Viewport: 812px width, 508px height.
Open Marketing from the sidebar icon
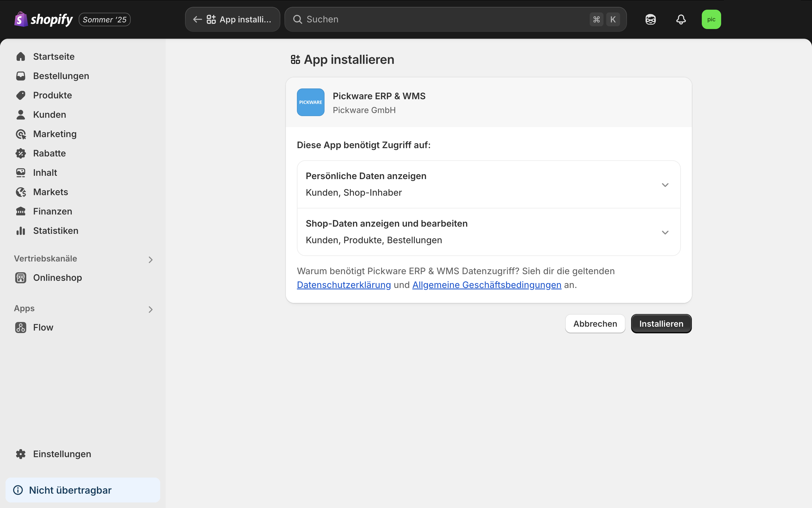[21, 134]
